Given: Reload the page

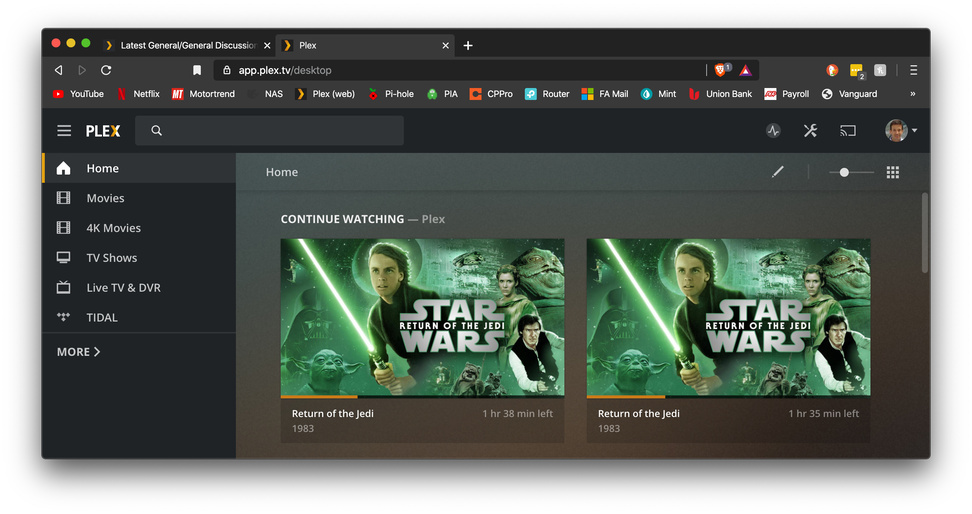Looking at the screenshot, I should [106, 70].
